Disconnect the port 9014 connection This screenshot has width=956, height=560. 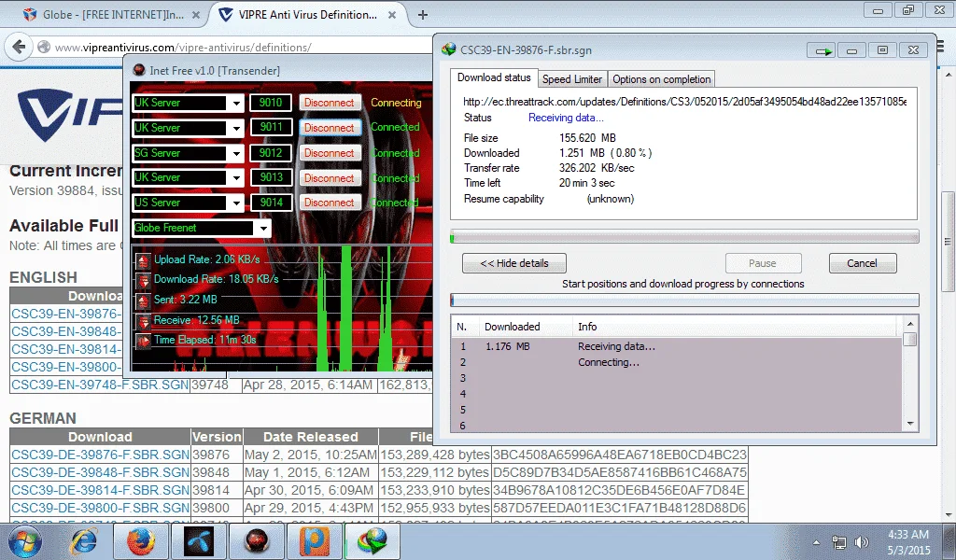(330, 203)
